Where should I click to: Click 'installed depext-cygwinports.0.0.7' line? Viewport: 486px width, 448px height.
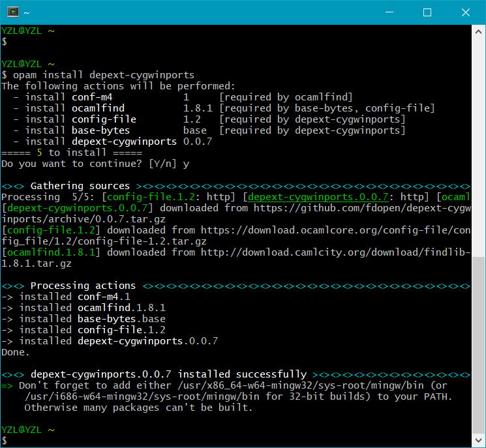(x=110, y=341)
